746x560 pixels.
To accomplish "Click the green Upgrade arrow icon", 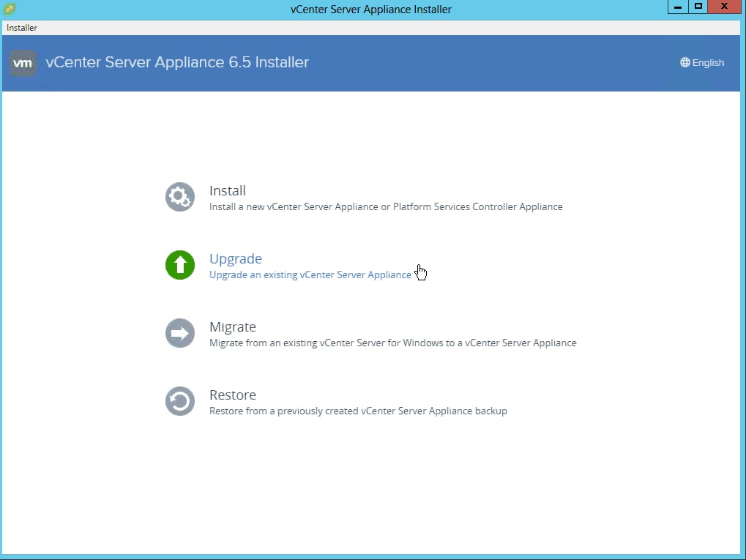I will (179, 265).
